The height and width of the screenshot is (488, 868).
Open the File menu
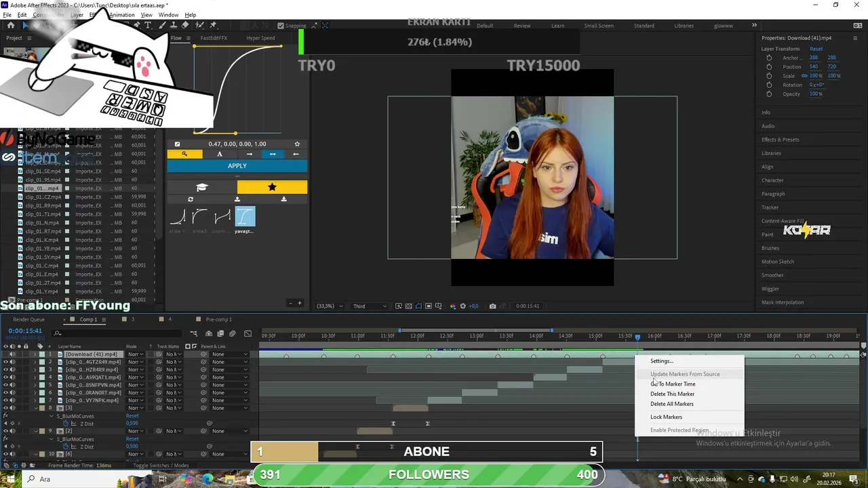(7, 15)
